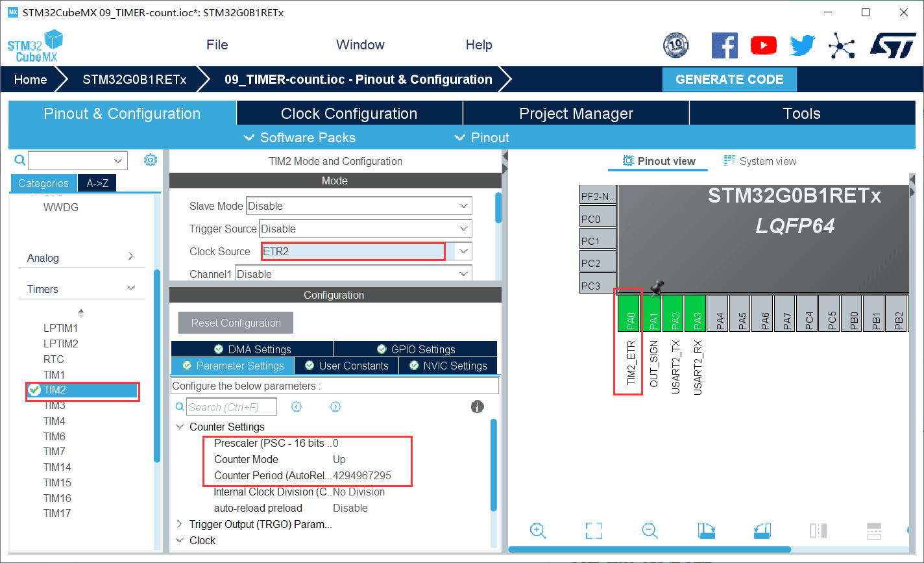The image size is (924, 563).
Task: Select the Pinout & Configuration tab
Action: point(122,114)
